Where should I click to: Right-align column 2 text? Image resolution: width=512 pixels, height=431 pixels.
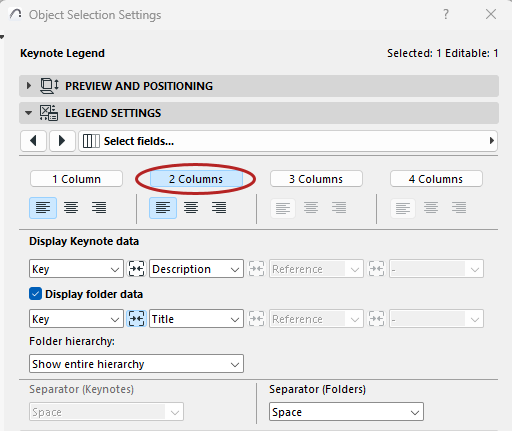click(x=219, y=208)
